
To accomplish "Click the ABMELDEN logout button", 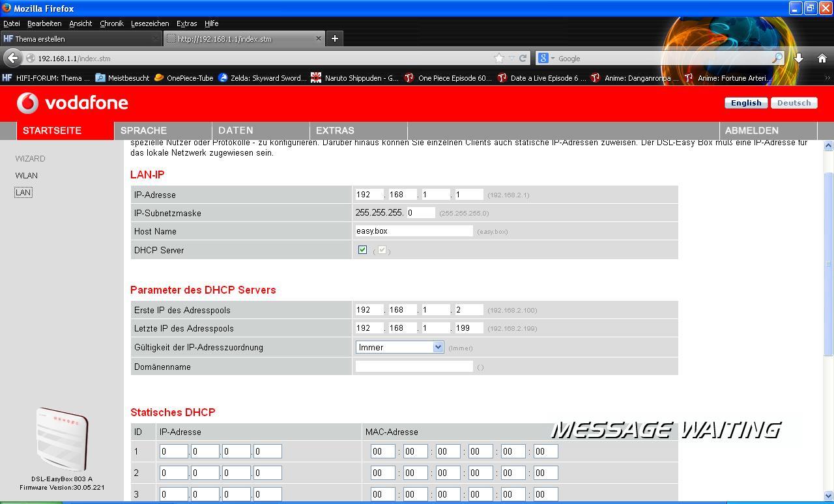I will point(751,130).
